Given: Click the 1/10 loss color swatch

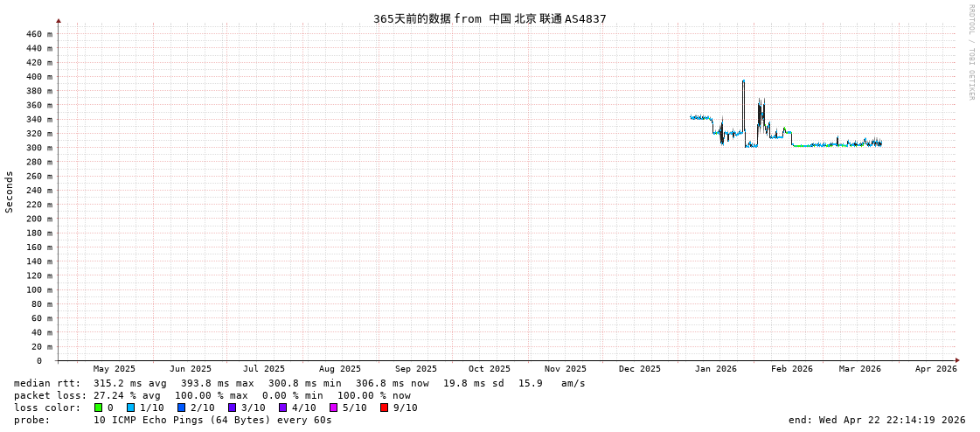Looking at the screenshot, I should pyautogui.click(x=130, y=408).
